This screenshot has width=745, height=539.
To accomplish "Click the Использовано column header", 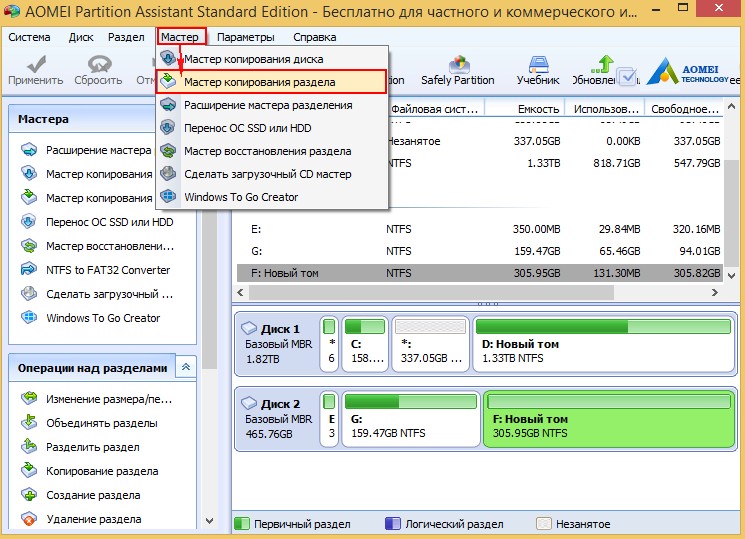I will pos(605,109).
